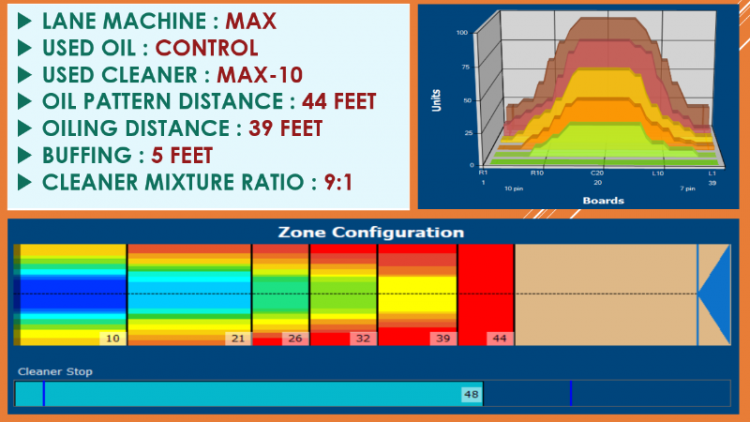Select the zone marker labeled 10

[113, 339]
